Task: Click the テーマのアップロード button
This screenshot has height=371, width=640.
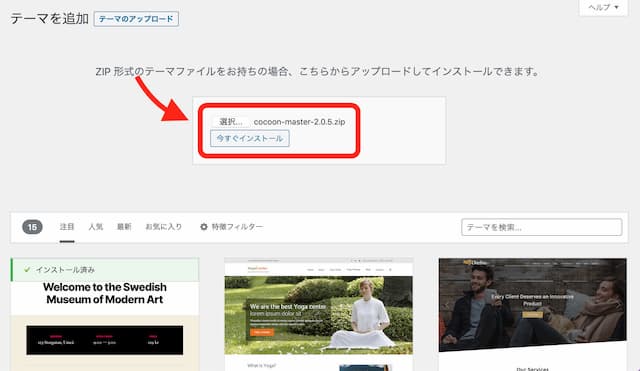Action: 136,19
